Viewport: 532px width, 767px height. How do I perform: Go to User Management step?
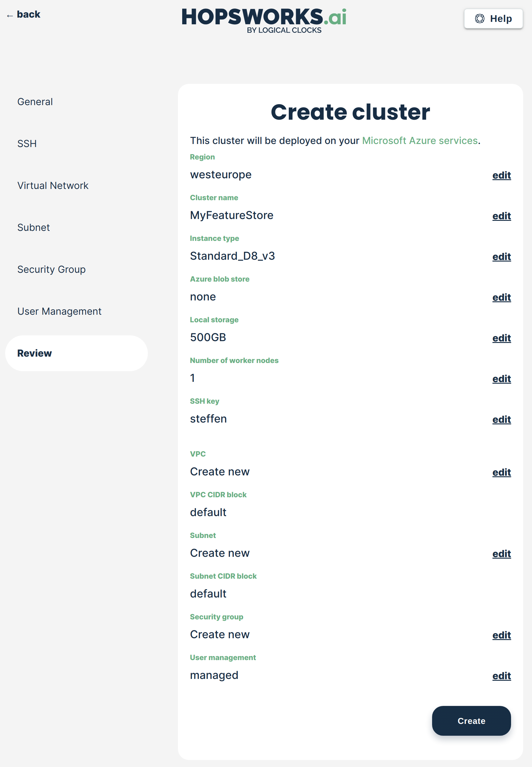tap(59, 311)
